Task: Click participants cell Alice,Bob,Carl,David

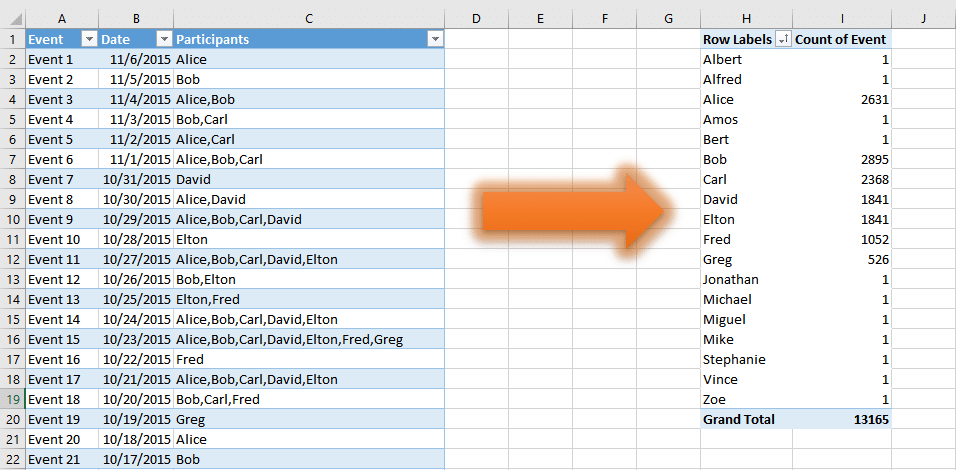Action: (x=309, y=219)
